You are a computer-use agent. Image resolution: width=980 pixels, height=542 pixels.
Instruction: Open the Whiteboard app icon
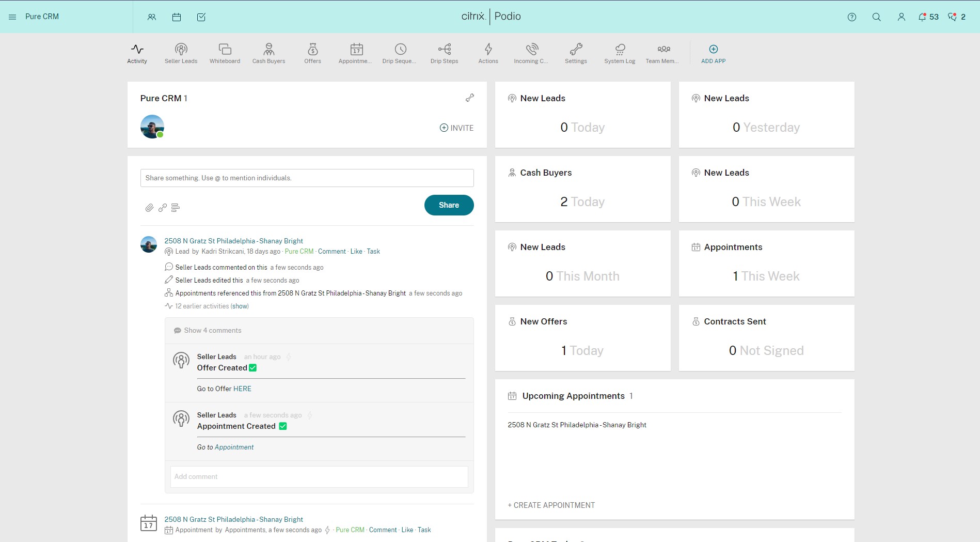pos(225,53)
